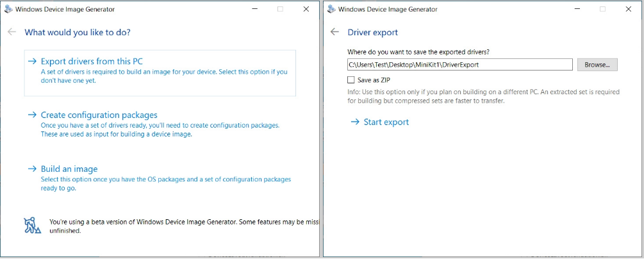The image size is (644, 259).
Task: Click the arrow beside Export drivers from this PC
Action: click(x=32, y=62)
